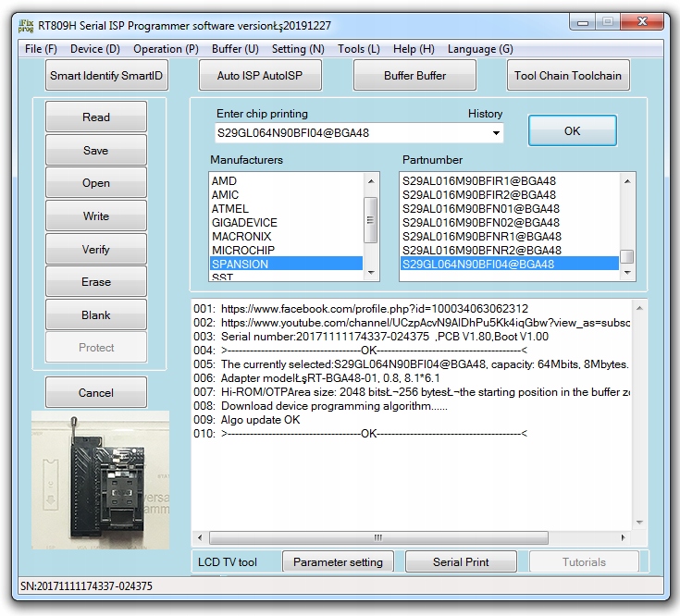Select part S29AL016M90BFIR1@BGA48
The height and width of the screenshot is (616, 680).
click(510, 180)
